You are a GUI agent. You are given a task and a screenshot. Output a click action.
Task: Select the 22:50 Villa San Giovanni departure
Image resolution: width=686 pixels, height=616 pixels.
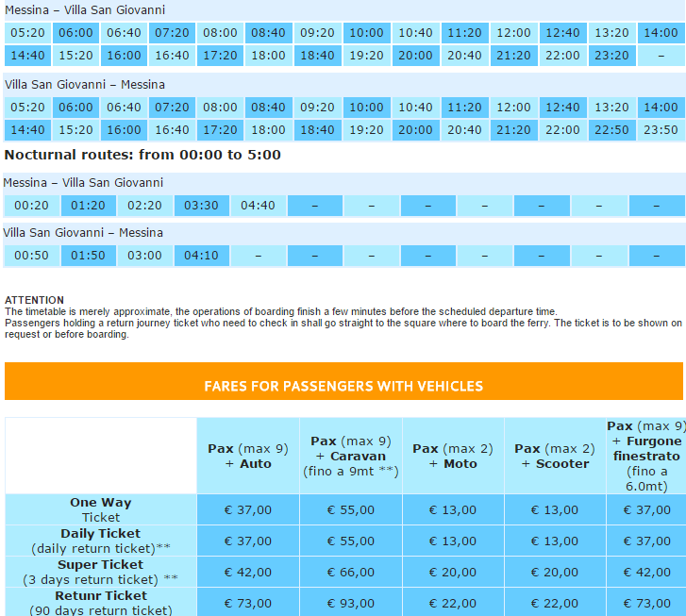tap(611, 130)
